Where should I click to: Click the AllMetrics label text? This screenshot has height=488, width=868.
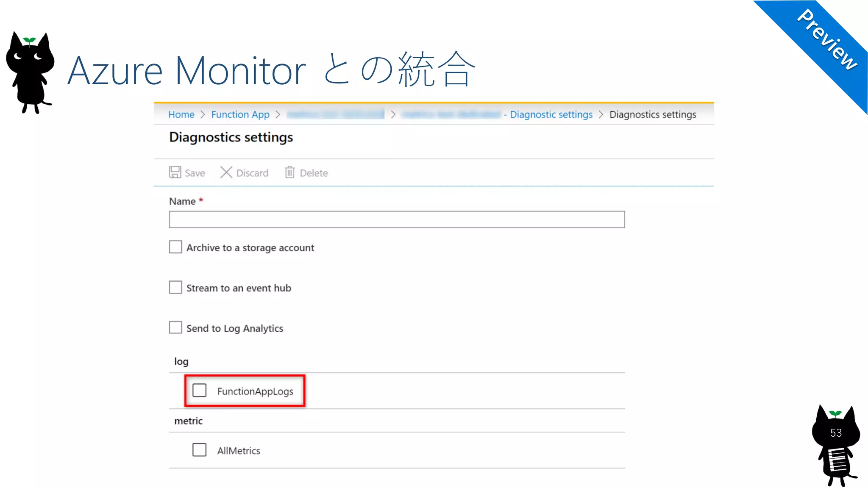[x=239, y=451]
